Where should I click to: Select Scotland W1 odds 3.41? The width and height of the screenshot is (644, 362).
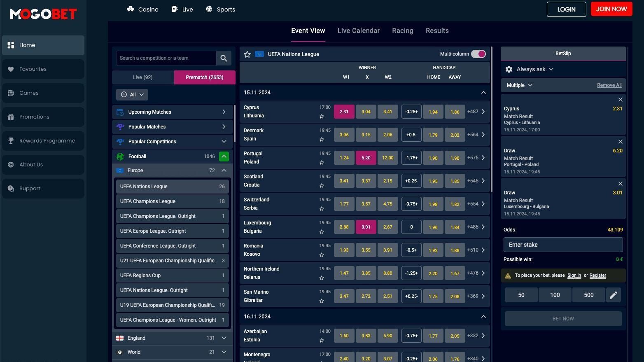tap(344, 181)
